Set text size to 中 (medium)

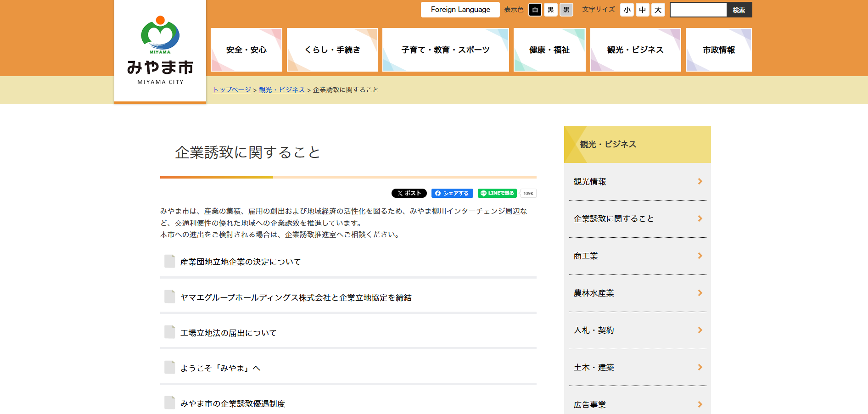pos(643,10)
